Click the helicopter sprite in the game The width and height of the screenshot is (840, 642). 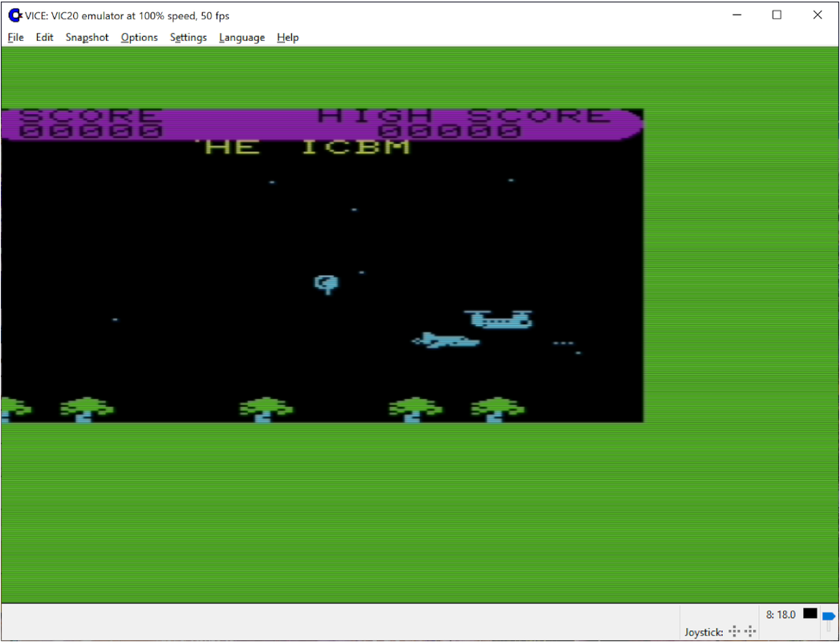click(498, 319)
